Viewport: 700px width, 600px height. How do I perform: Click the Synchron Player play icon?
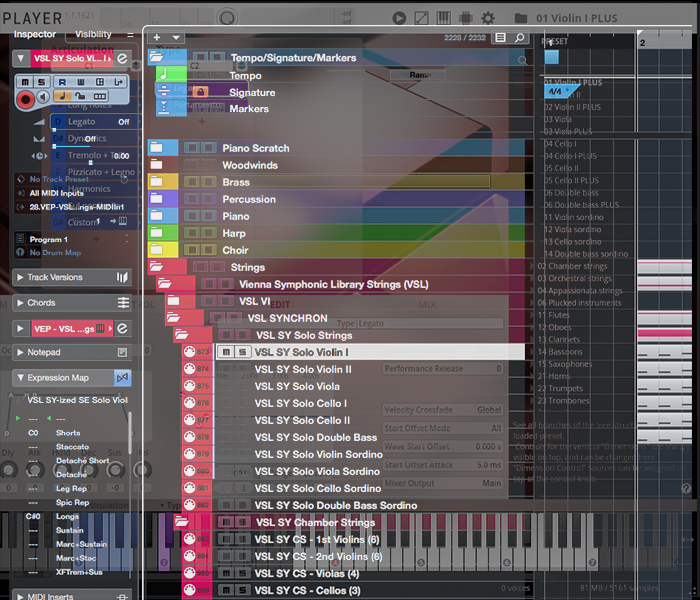click(x=399, y=18)
